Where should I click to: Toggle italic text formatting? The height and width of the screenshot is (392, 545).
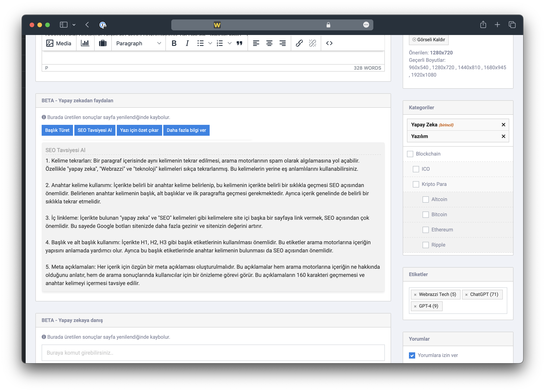click(187, 43)
